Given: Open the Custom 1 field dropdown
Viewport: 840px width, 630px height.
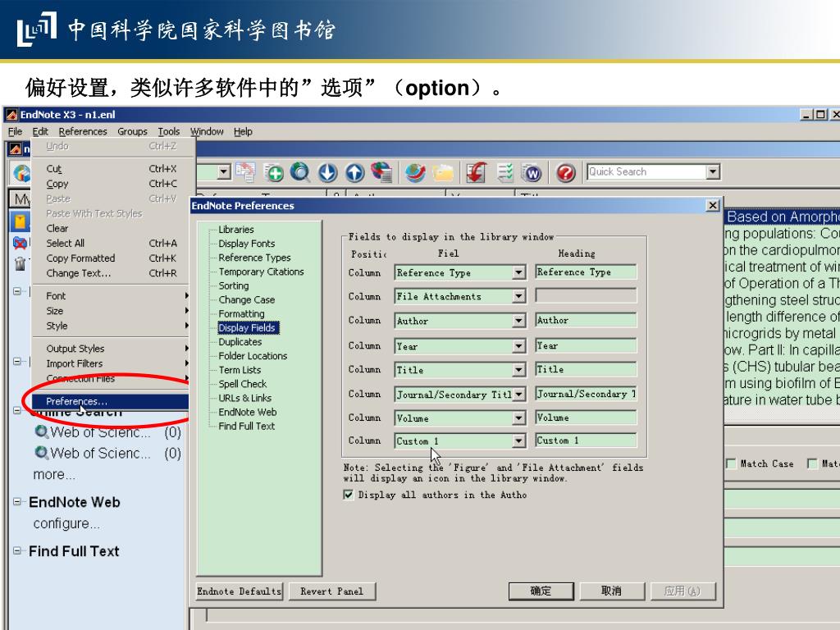Looking at the screenshot, I should 518,441.
